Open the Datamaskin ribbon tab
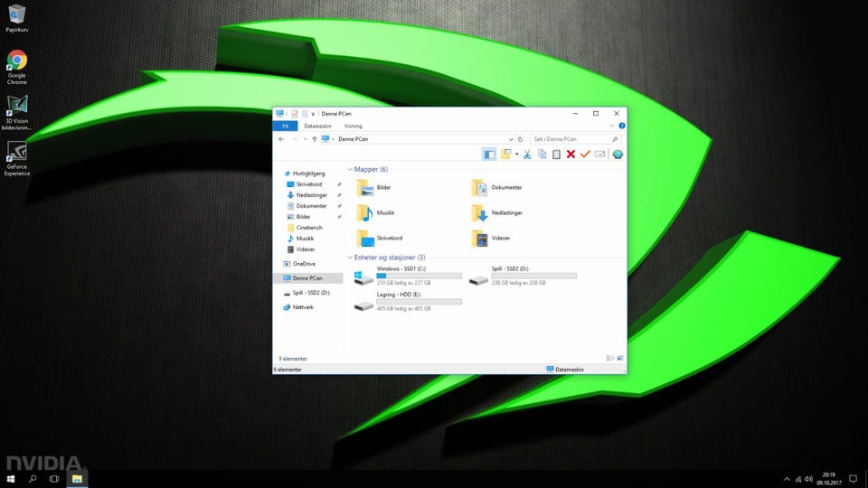The height and width of the screenshot is (488, 868). (x=317, y=127)
